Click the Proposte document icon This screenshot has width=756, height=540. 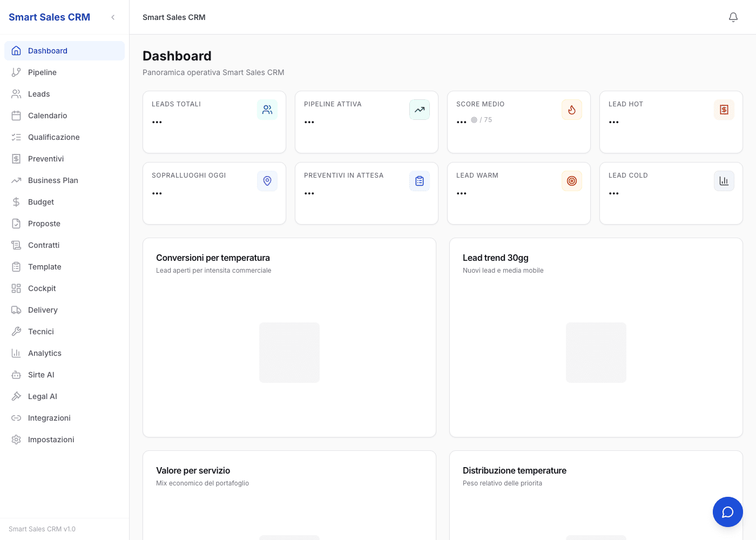click(16, 224)
